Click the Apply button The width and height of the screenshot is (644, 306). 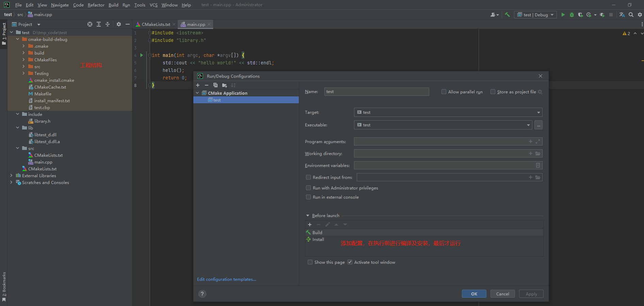coord(531,294)
